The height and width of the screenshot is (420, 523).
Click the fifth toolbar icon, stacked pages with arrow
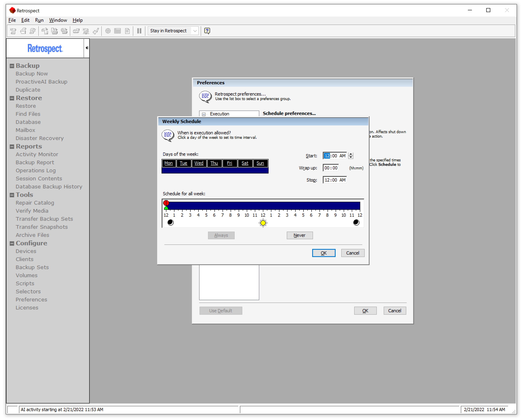55,31
